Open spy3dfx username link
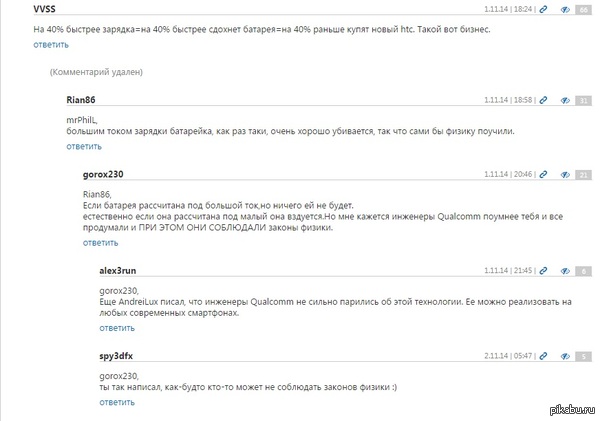The height and width of the screenshot is (421, 600). click(x=117, y=355)
